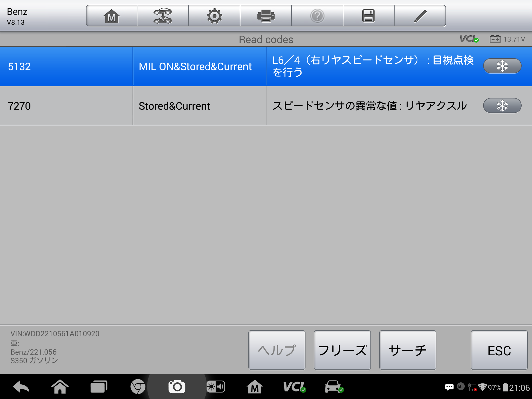The image size is (532, 399).
Task: Tap the VCI icon in bottom navigation bar
Action: [294, 387]
